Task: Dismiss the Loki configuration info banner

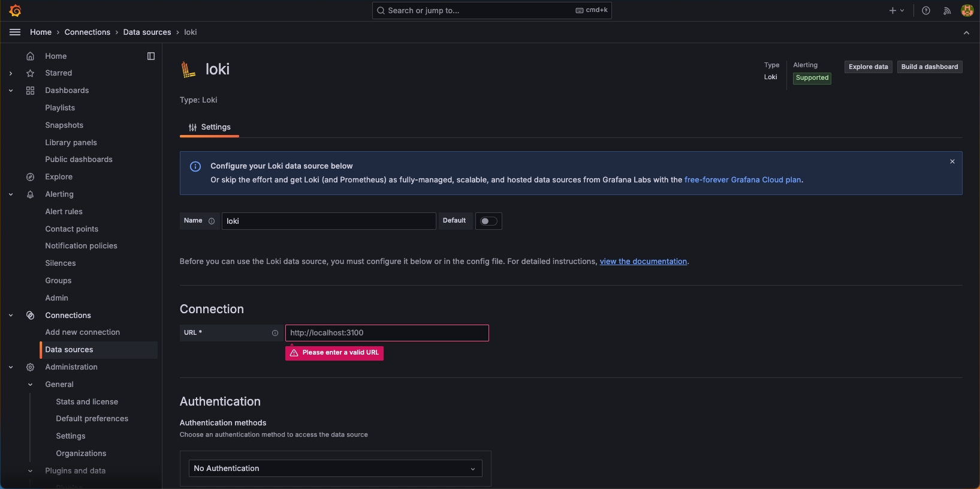Action: 952,162
